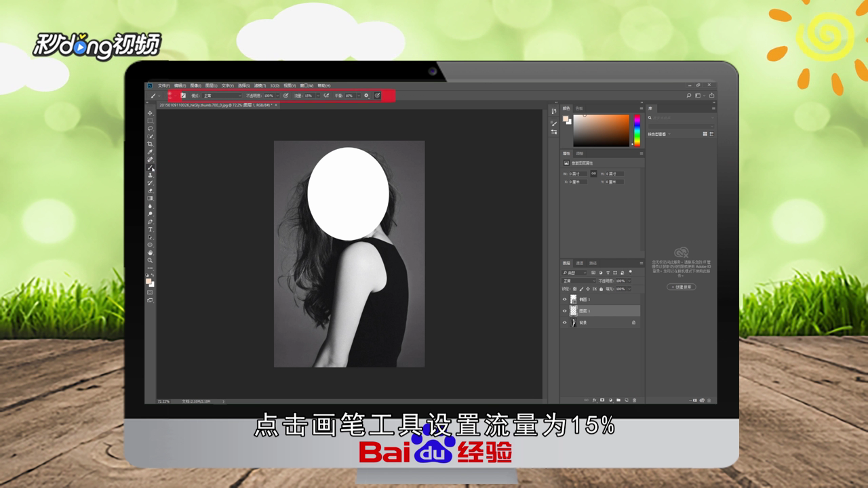Open the flow 15% dropdown arrow
Screen dimensions: 868x488
point(319,96)
